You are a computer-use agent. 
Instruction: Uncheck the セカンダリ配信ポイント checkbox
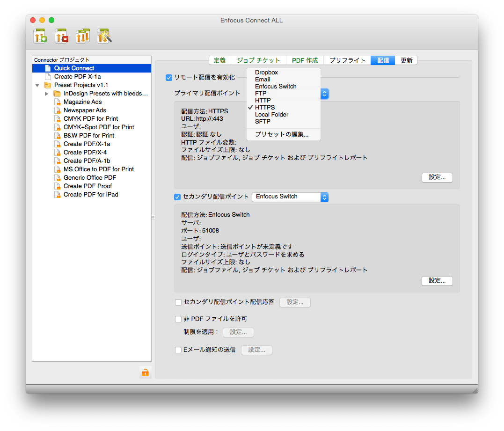[177, 197]
